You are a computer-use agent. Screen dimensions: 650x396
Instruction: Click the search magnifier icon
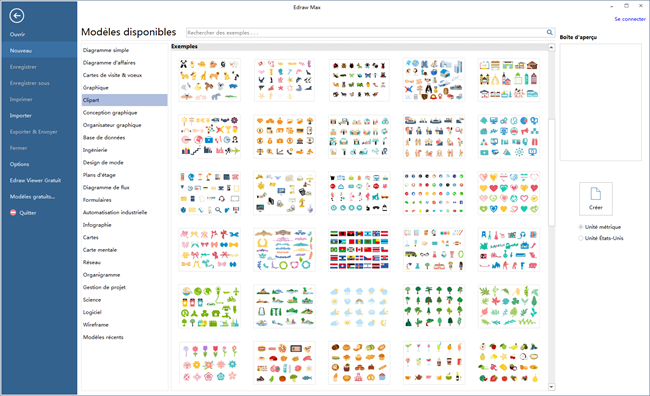pyautogui.click(x=549, y=32)
